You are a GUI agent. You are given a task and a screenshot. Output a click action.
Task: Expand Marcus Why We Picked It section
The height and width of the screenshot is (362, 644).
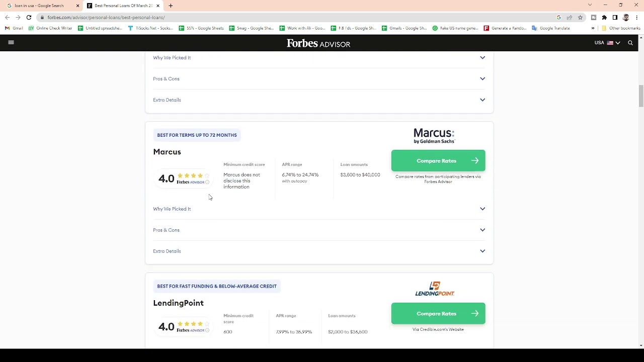[319, 209]
